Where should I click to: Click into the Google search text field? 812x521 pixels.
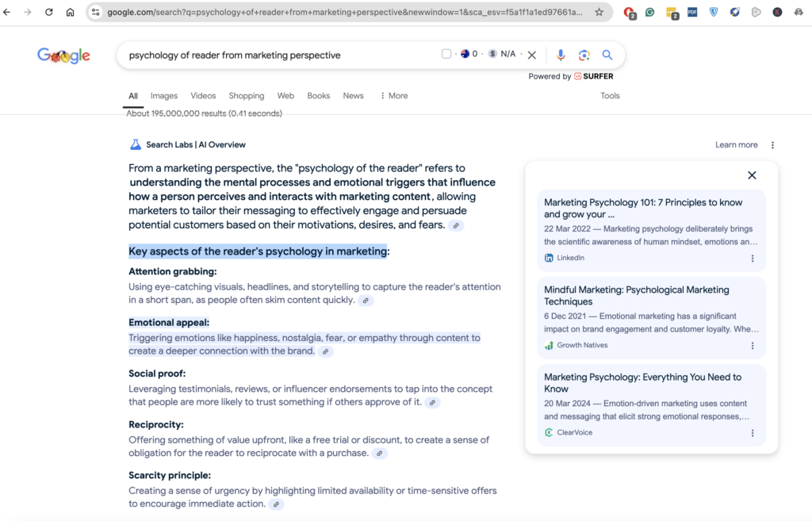coord(278,56)
